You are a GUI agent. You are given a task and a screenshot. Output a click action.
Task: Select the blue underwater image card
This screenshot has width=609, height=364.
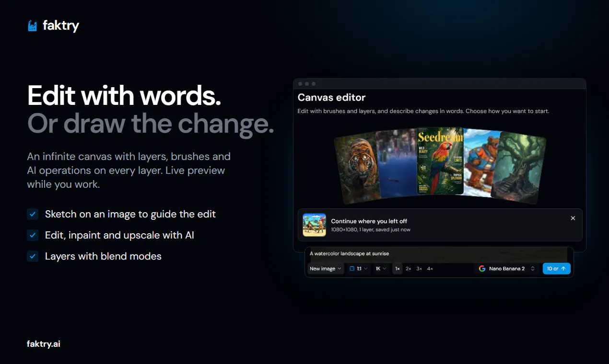[397, 163]
